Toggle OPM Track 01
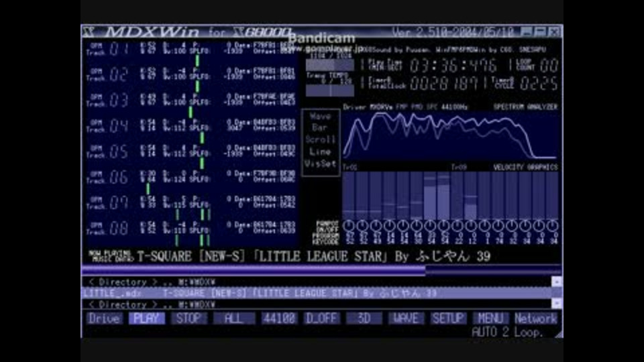644x362 pixels. 108,49
